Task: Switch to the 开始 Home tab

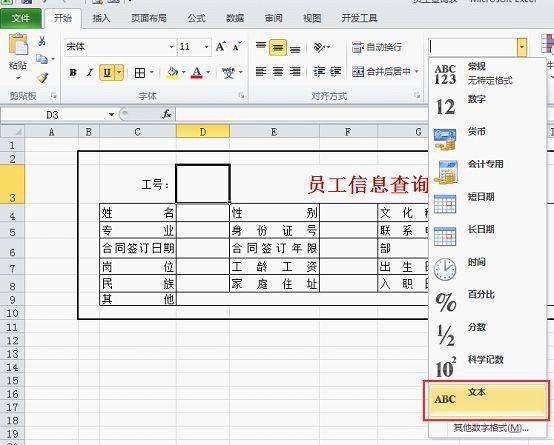Action: 63,18
